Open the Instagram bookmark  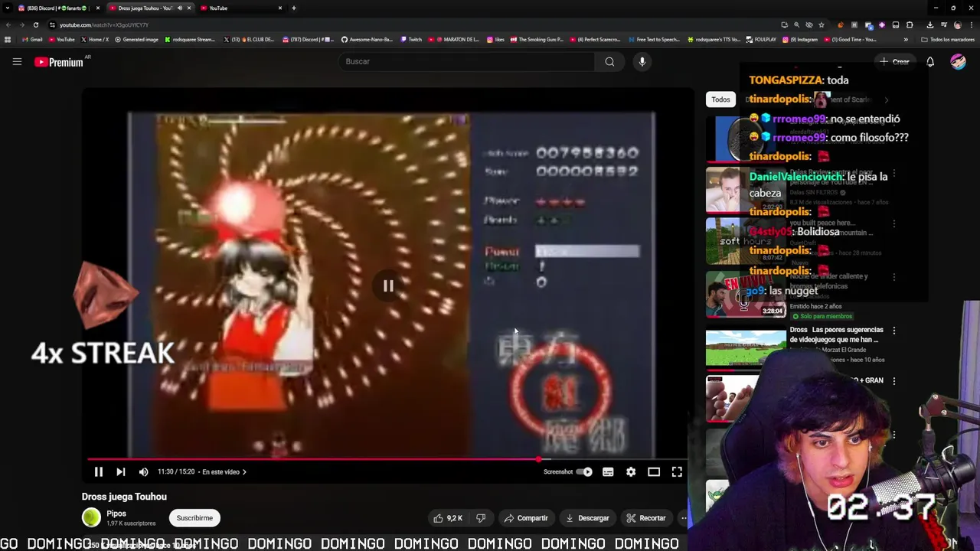coord(800,40)
